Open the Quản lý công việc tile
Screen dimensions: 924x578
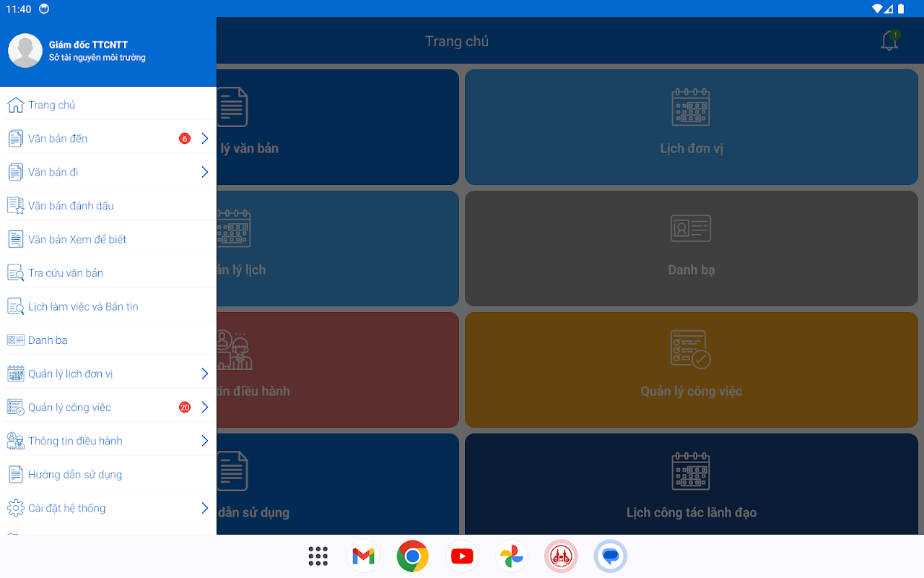(691, 370)
